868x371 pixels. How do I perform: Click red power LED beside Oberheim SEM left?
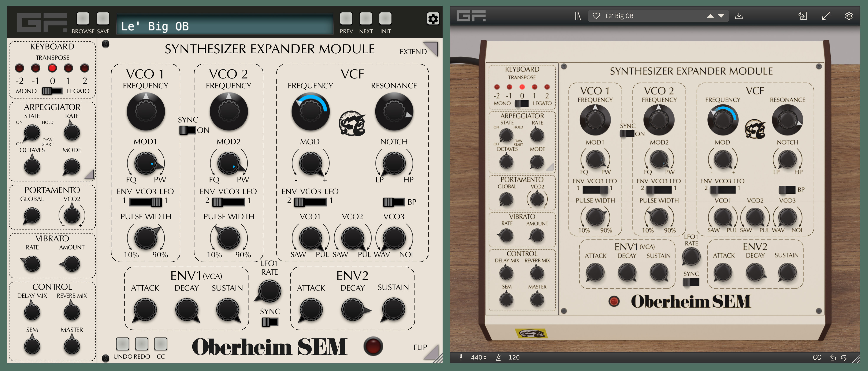click(x=373, y=346)
